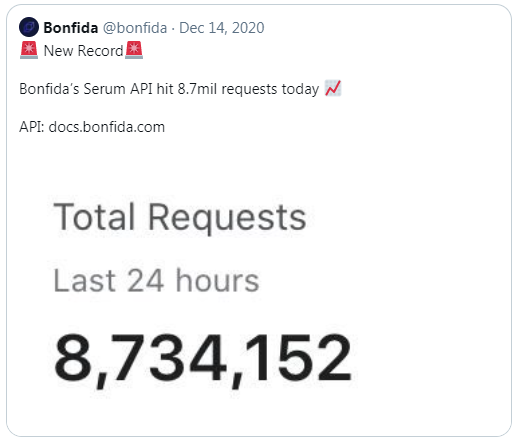Open the @bonfida handle link
This screenshot has height=440, width=518.
point(135,28)
